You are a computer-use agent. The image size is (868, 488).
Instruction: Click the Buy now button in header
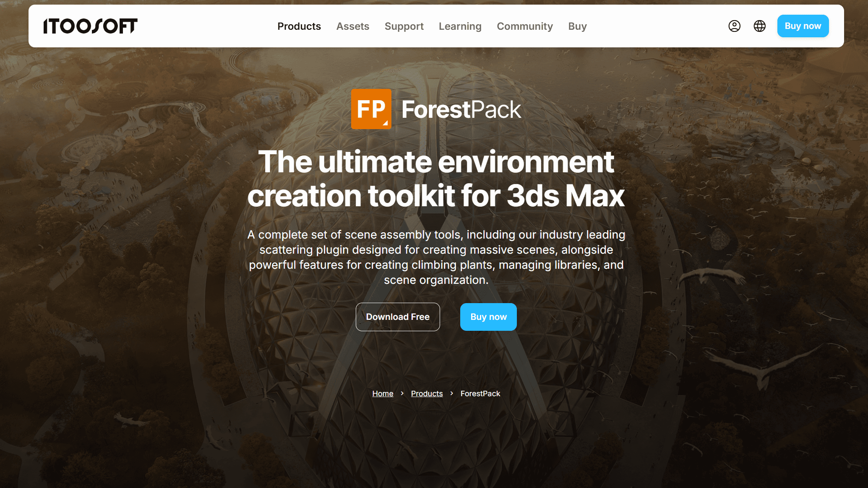click(x=803, y=26)
